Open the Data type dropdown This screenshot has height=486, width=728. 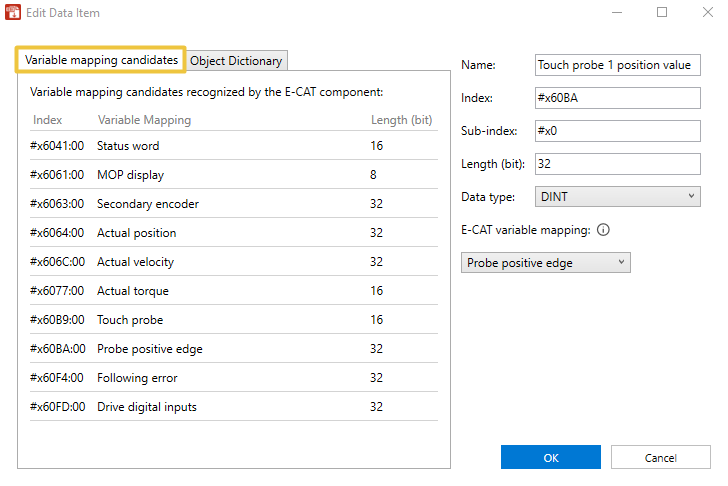pos(618,196)
